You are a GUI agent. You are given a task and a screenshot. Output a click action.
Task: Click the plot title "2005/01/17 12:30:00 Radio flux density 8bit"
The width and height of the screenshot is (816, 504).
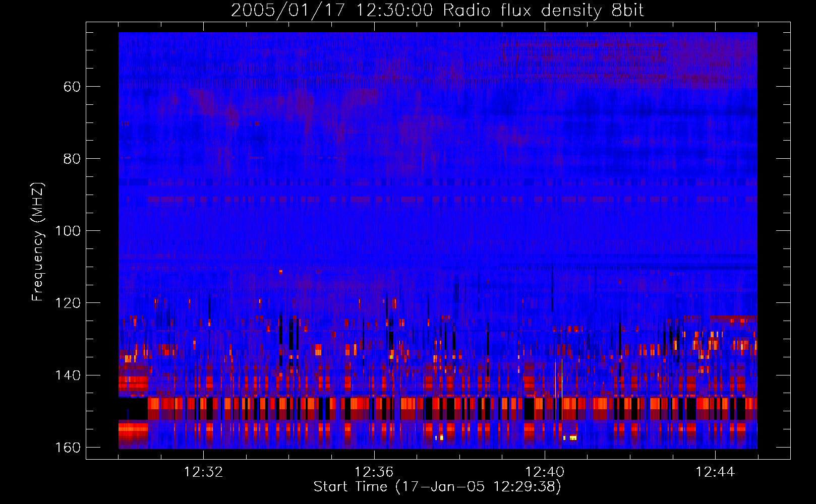point(437,11)
